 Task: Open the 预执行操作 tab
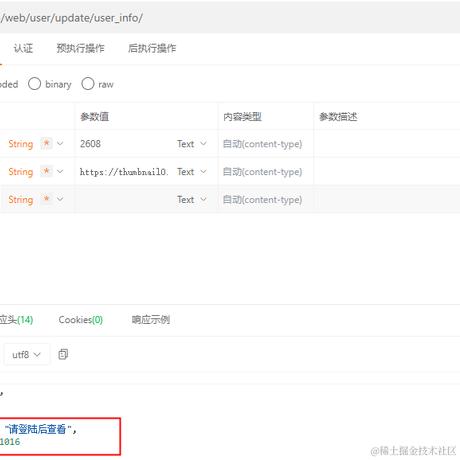click(x=80, y=48)
